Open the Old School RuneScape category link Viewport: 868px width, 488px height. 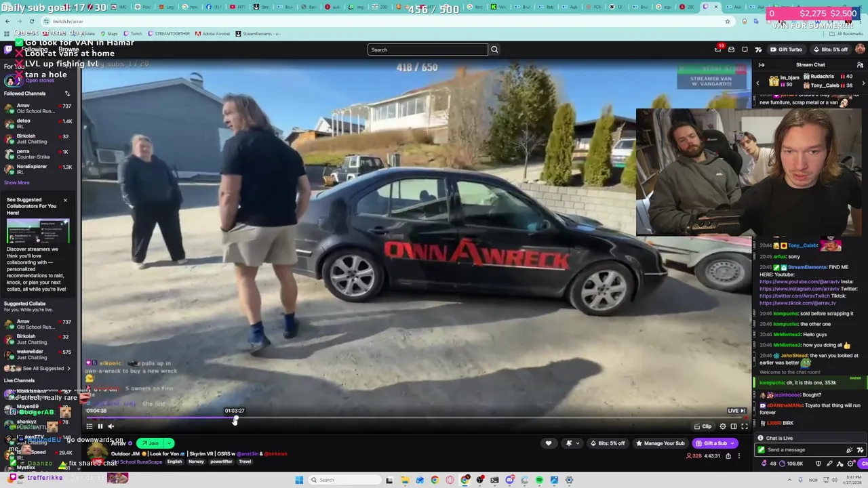pos(136,462)
